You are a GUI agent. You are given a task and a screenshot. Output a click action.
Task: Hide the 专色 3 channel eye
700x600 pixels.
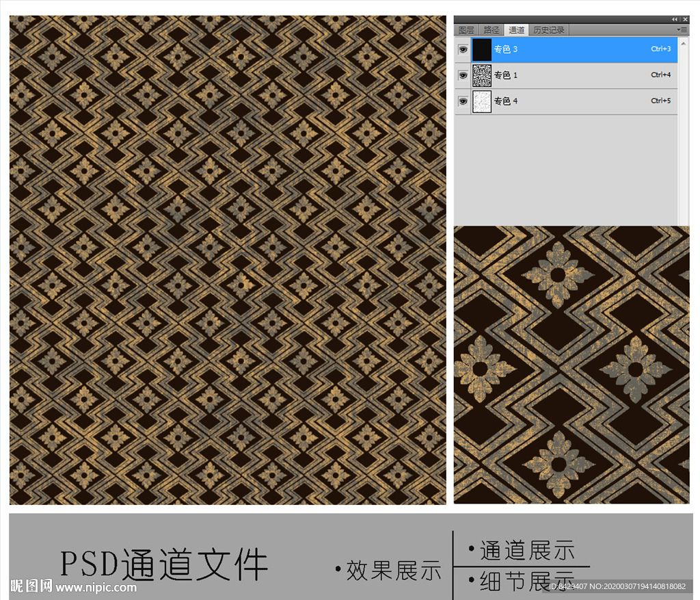coord(463,50)
